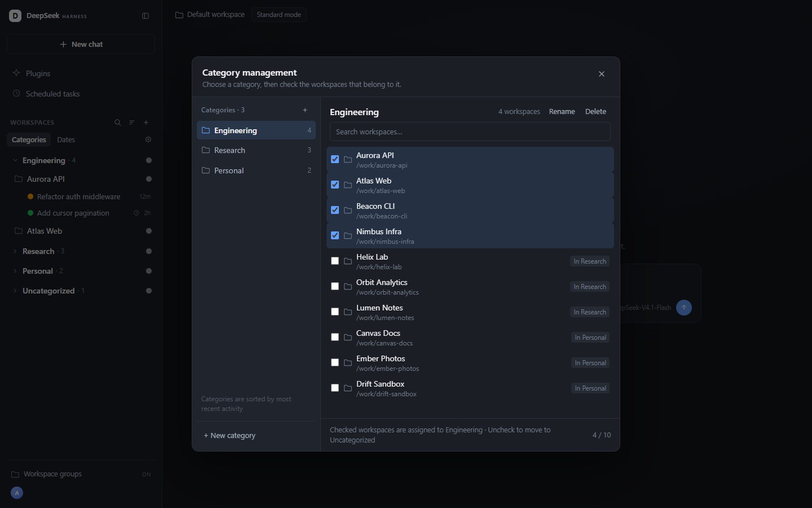The height and width of the screenshot is (508, 812).
Task: Delete the Engineering category
Action: [x=595, y=112]
